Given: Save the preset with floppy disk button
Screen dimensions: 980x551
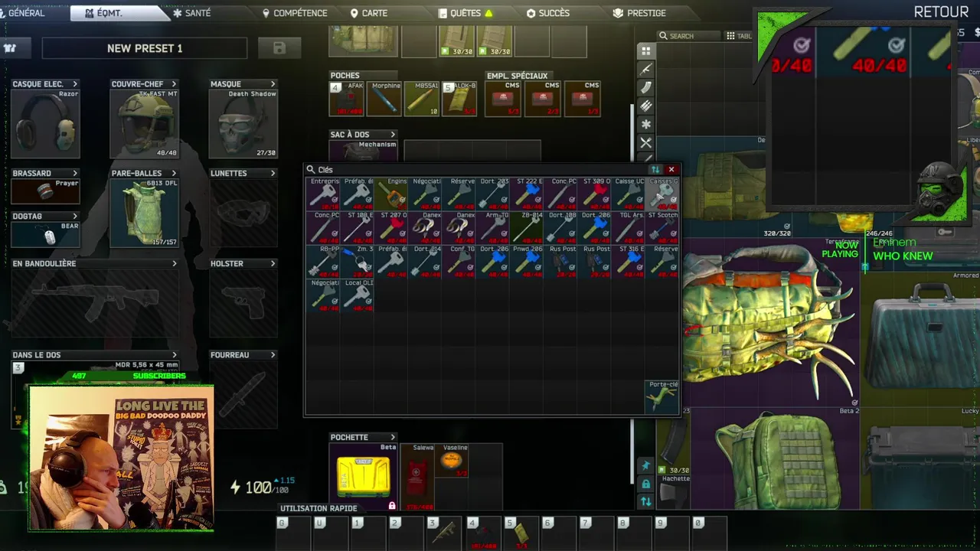Looking at the screenshot, I should pyautogui.click(x=279, y=48).
